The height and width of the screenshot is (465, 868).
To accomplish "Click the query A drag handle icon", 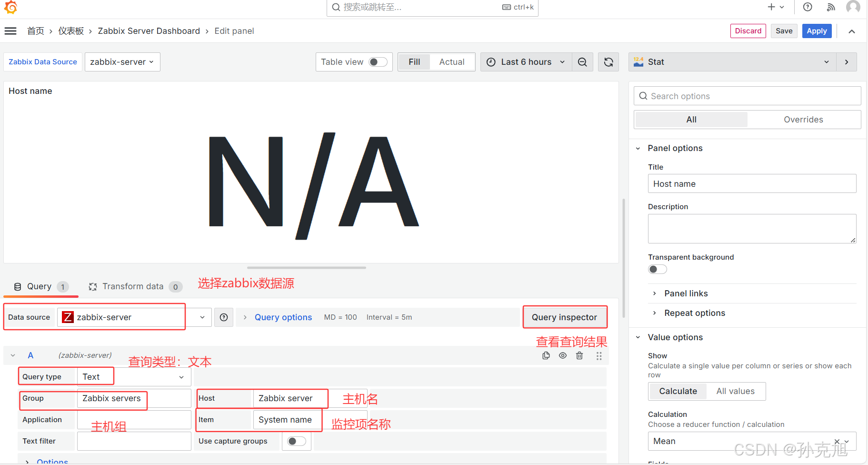I will tap(599, 356).
